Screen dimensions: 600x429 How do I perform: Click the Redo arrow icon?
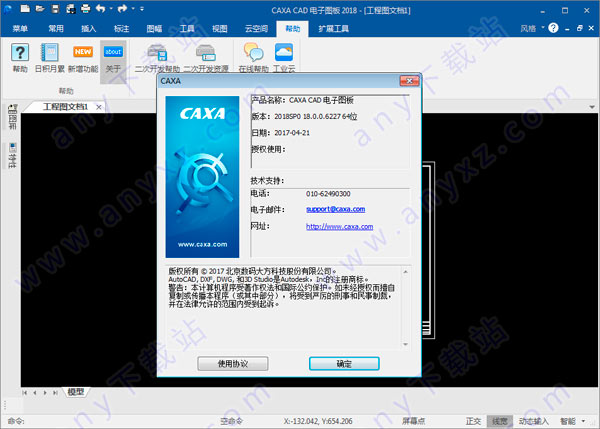[122, 8]
